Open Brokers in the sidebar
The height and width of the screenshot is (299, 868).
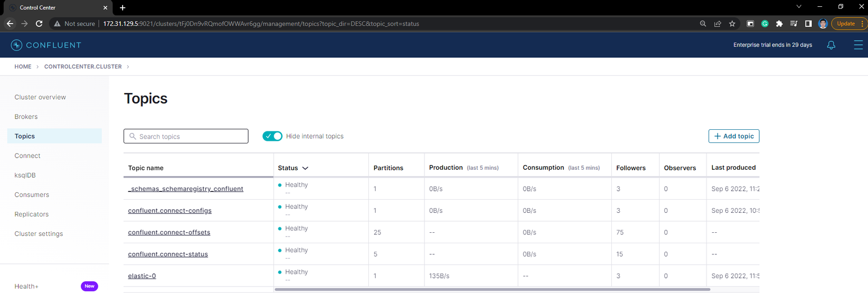pyautogui.click(x=26, y=117)
